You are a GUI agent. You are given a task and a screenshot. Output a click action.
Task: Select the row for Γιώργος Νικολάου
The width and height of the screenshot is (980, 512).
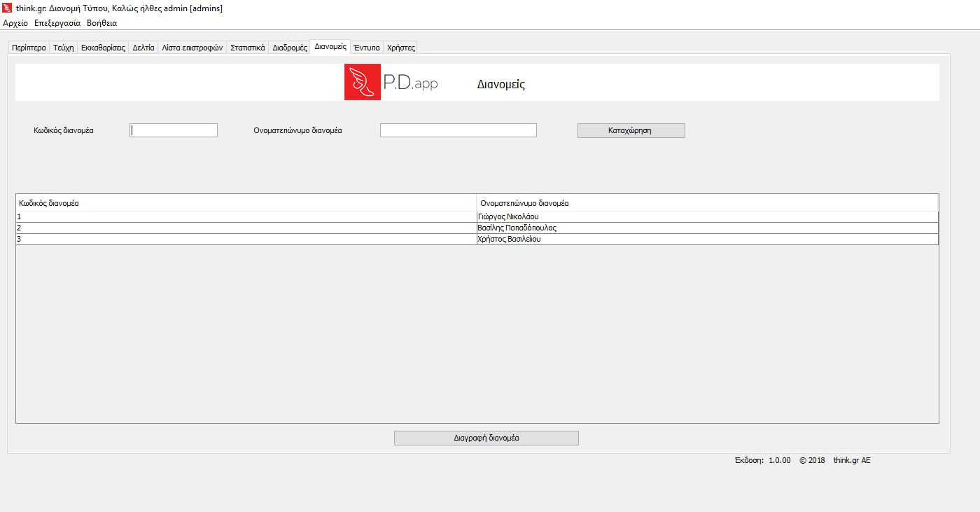pos(476,217)
